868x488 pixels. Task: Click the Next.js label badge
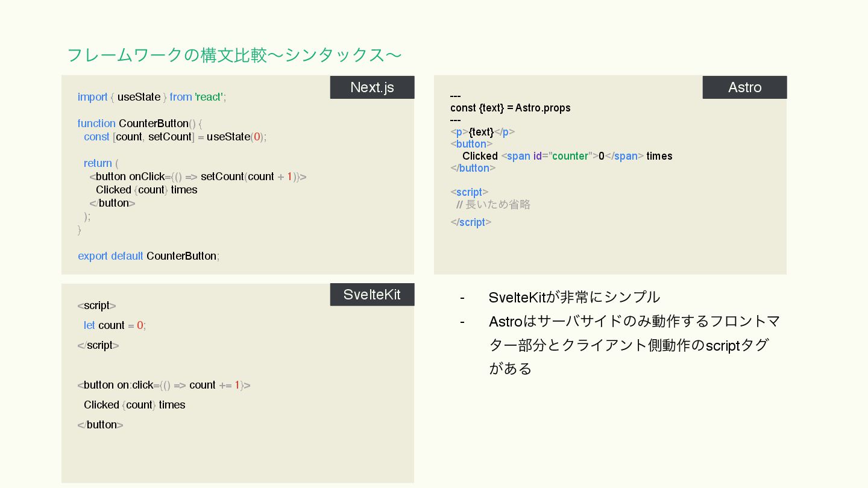click(x=372, y=87)
